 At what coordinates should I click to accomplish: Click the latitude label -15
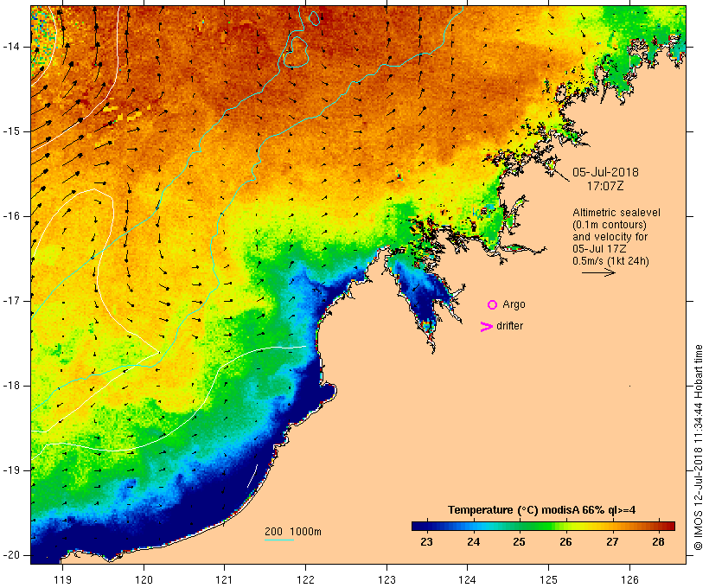11,131
